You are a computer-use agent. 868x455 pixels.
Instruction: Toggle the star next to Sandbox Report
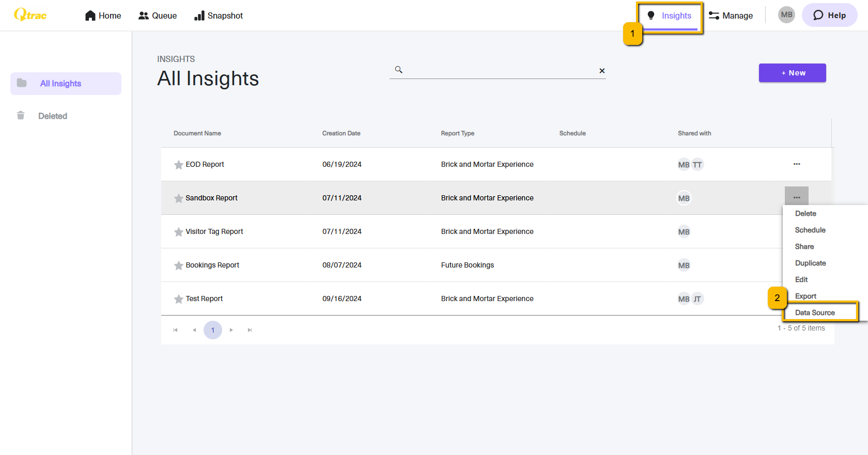coord(178,198)
